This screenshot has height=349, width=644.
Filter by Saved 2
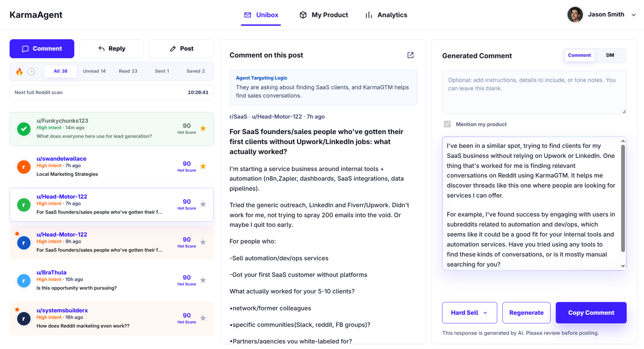click(x=196, y=71)
